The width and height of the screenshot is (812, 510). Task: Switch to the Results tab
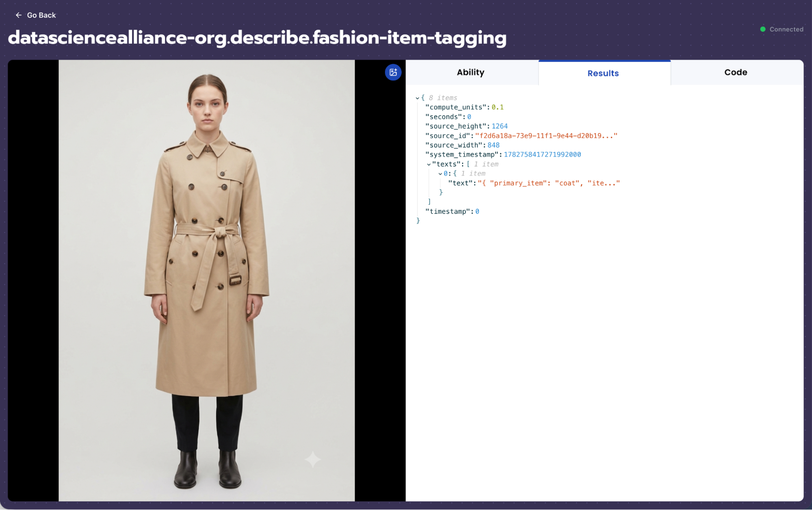click(x=604, y=73)
